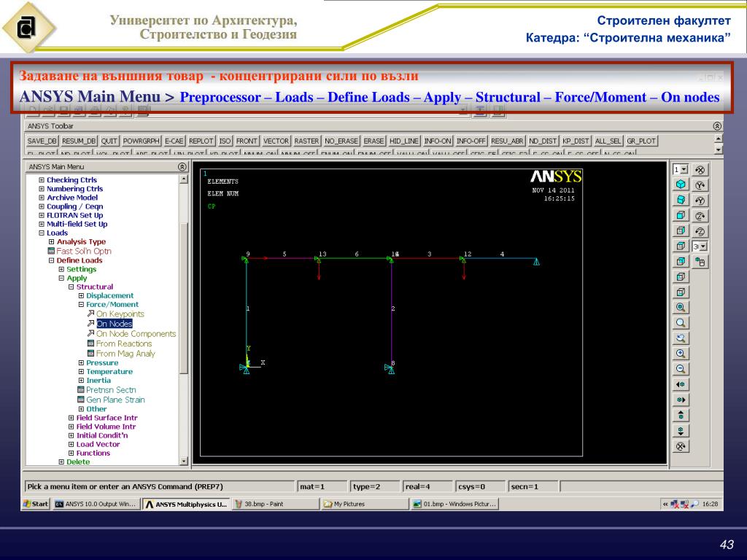
Task: Click the zoom back-up (previous zoom) icon
Action: click(681, 338)
